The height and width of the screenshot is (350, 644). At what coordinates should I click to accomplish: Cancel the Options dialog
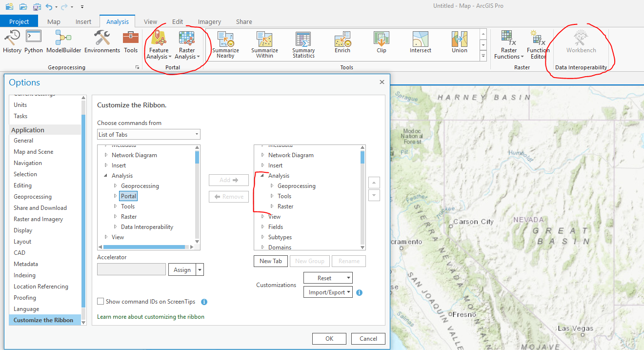pos(368,339)
